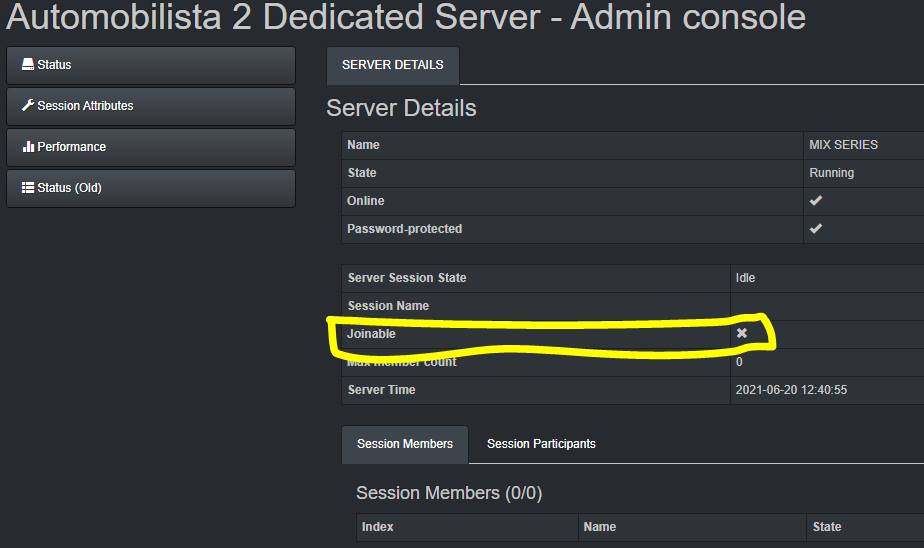Switch to the Session Members tab
This screenshot has height=548, width=924.
pos(405,444)
